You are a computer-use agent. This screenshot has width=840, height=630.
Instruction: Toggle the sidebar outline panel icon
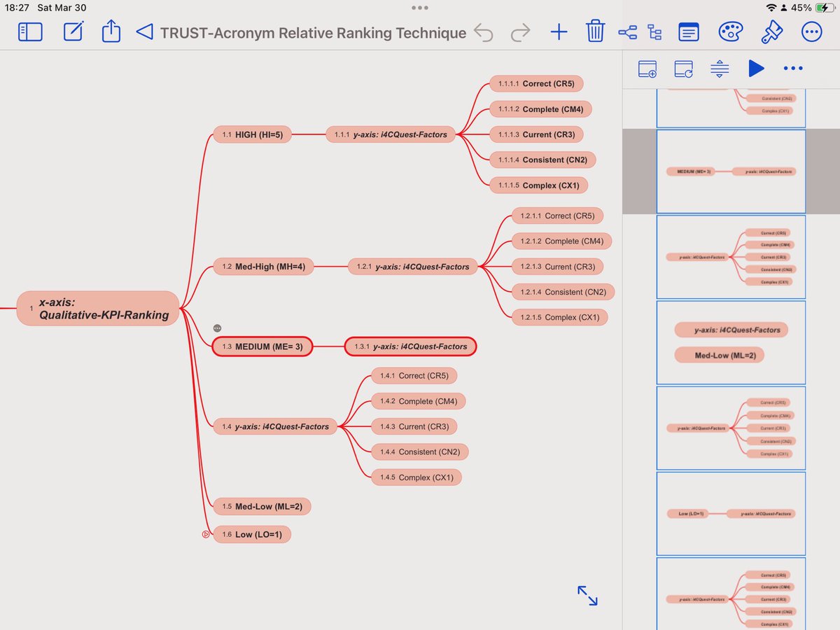pos(30,32)
